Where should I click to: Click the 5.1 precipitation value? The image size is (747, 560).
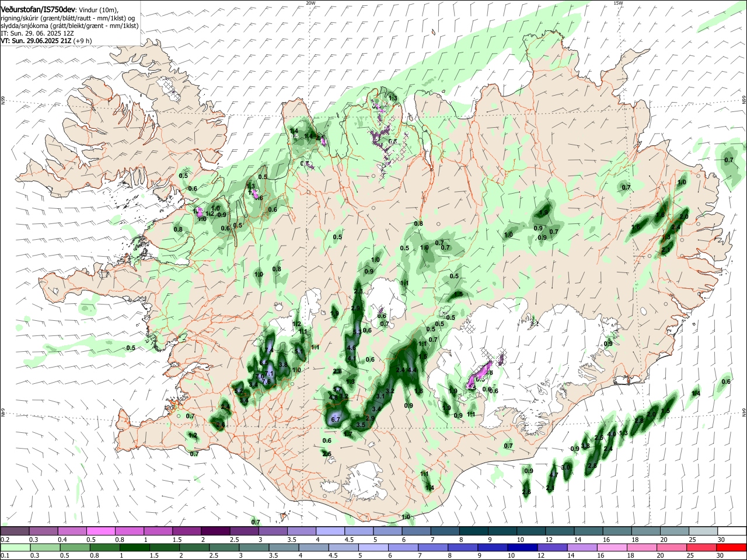299,351
